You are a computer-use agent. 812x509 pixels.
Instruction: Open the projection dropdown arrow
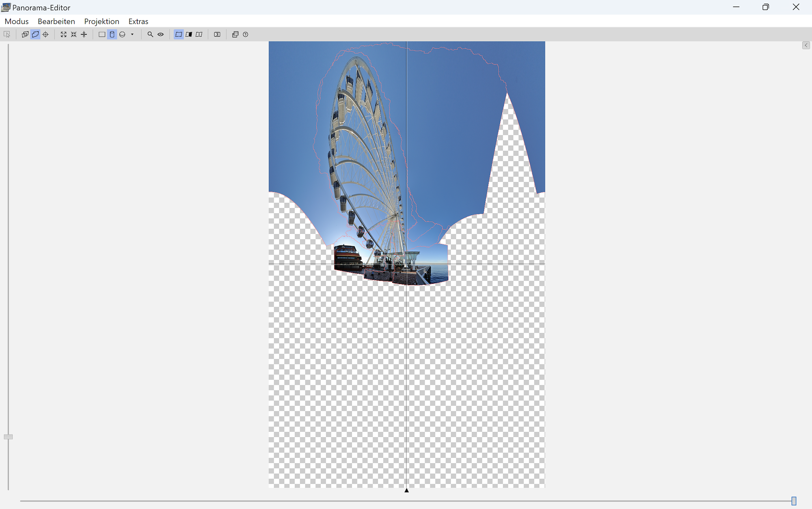coord(132,35)
